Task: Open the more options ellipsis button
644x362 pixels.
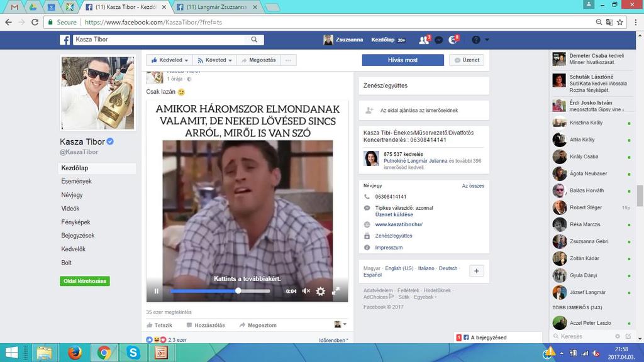Action: point(288,60)
